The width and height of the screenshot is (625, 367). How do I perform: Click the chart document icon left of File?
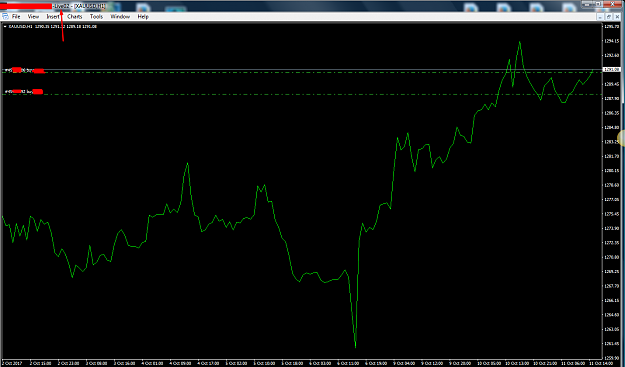click(x=5, y=17)
